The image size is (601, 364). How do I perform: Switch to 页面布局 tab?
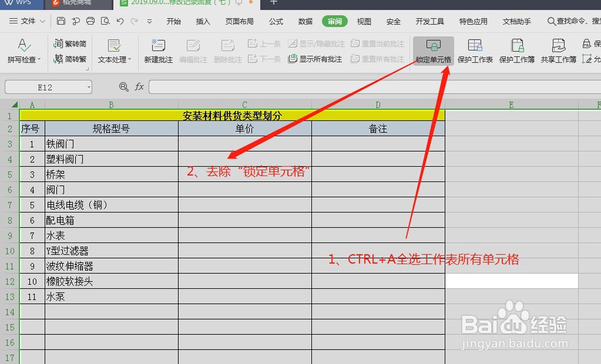click(x=240, y=22)
